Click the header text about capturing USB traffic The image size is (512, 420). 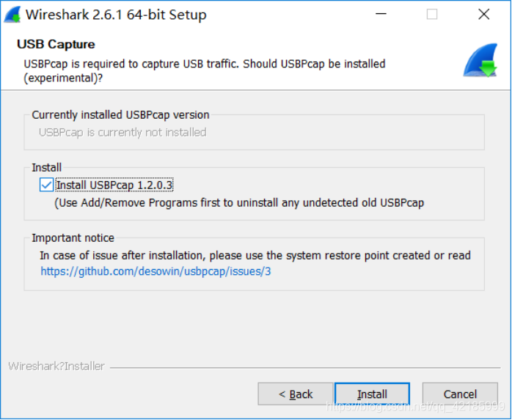[x=204, y=70]
